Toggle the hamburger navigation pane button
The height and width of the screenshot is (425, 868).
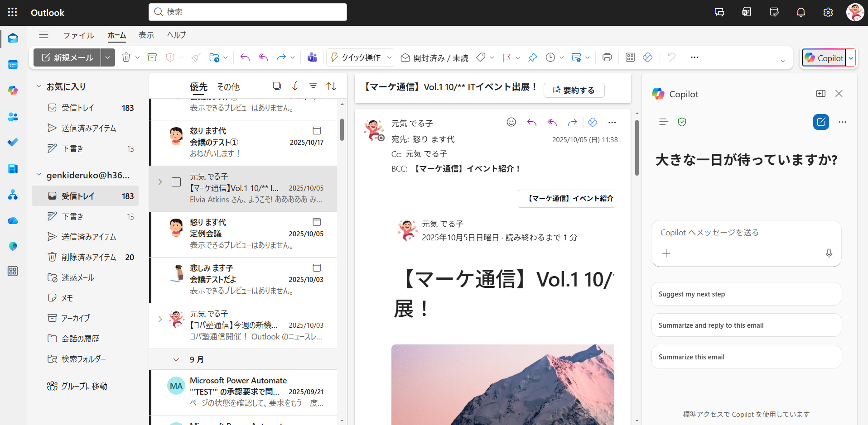tap(43, 35)
